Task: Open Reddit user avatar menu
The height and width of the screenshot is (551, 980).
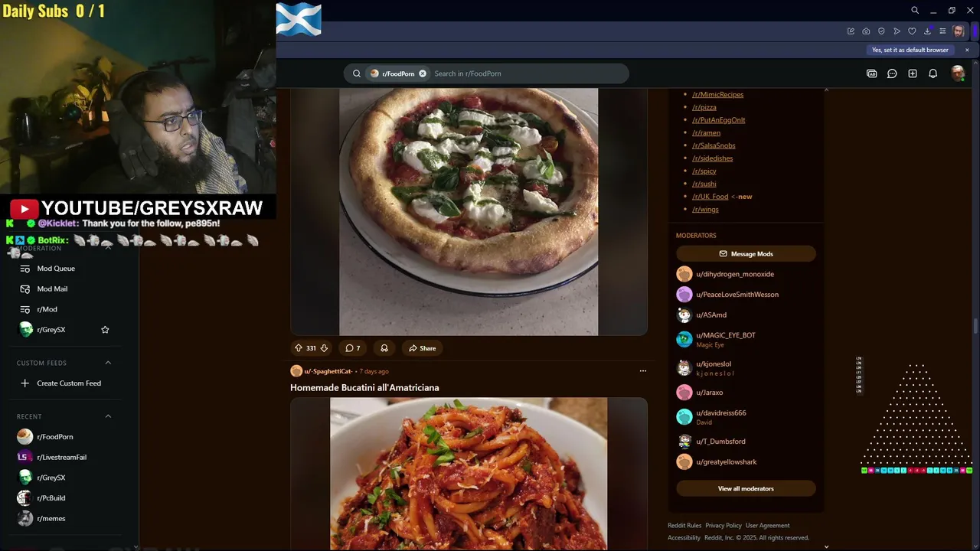Action: tap(958, 73)
